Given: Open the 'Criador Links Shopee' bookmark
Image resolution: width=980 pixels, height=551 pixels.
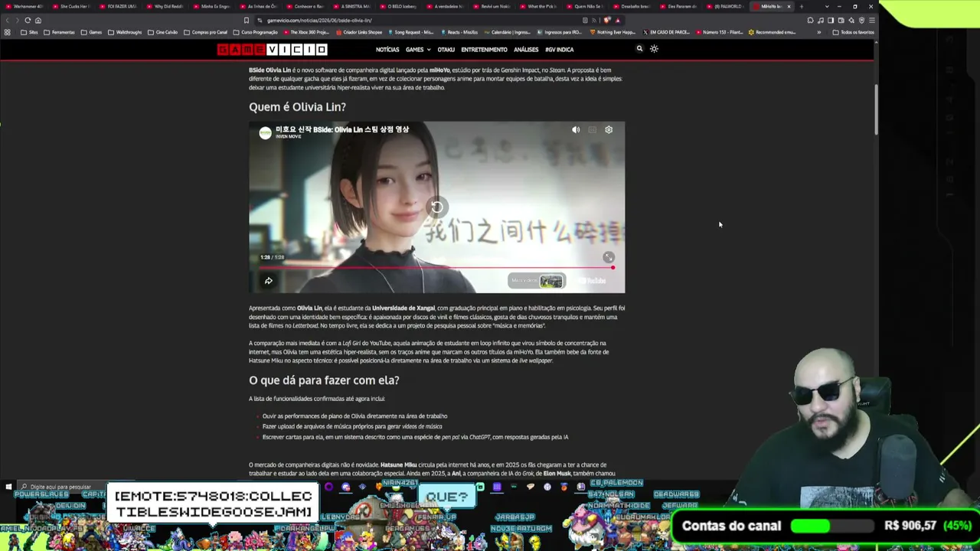Looking at the screenshot, I should (x=358, y=32).
